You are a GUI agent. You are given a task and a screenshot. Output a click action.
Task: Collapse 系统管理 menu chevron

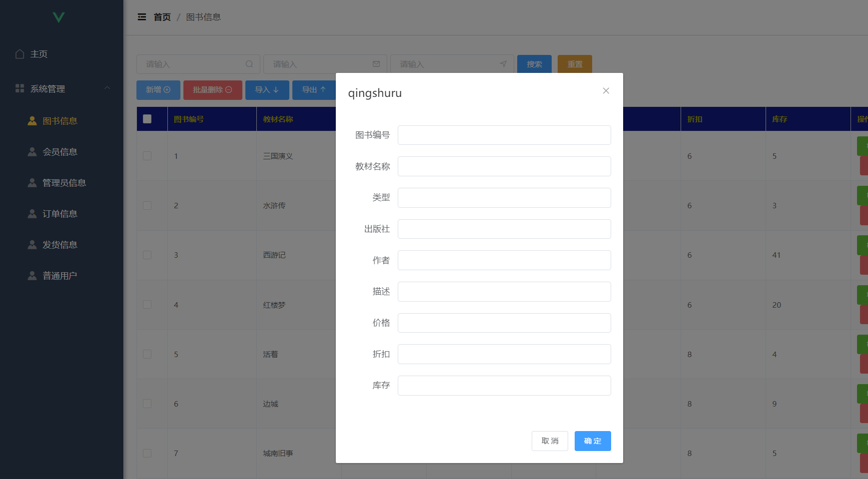coord(107,88)
